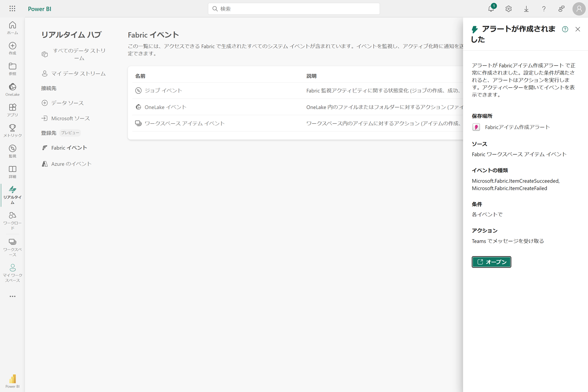Focus the 検索 search field
The width and height of the screenshot is (588, 392).
tap(294, 9)
